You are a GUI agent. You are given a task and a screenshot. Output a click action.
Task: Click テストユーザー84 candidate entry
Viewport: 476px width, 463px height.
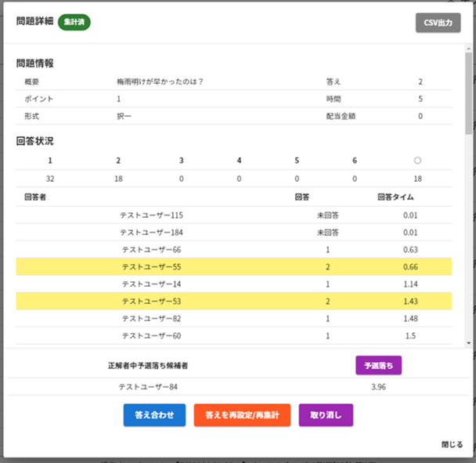148,387
